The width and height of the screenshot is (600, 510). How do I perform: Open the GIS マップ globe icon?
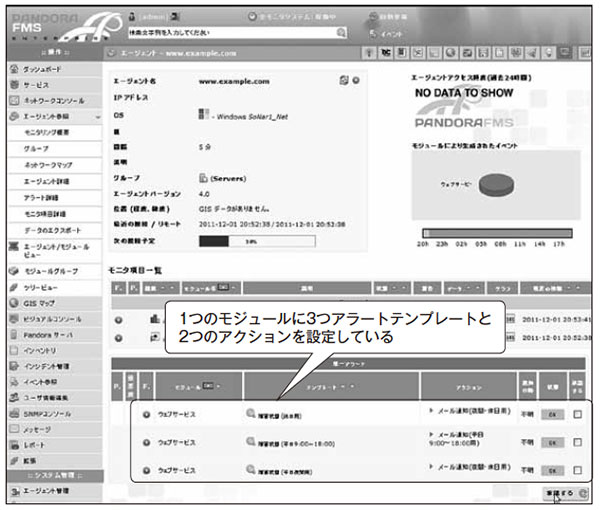tap(14, 303)
